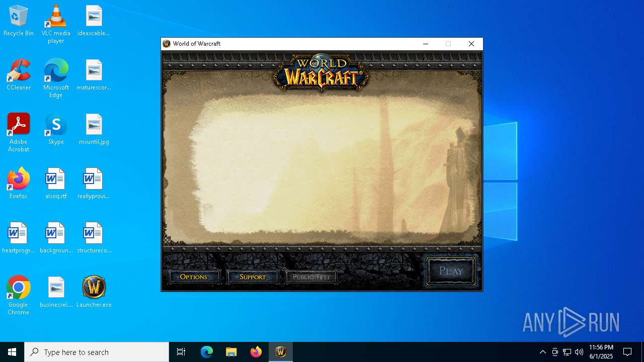This screenshot has width=644, height=362.
Task: Hit the Play button in the launcher
Action: (x=451, y=271)
